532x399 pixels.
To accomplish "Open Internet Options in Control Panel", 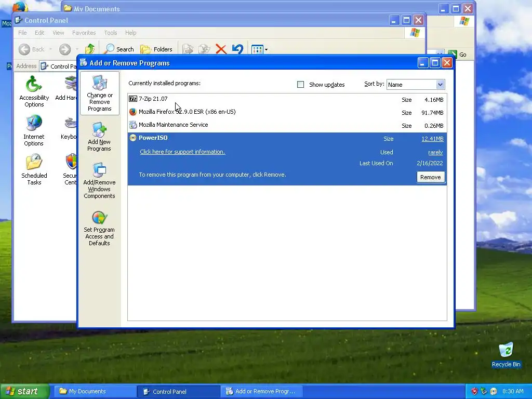I will pyautogui.click(x=34, y=130).
